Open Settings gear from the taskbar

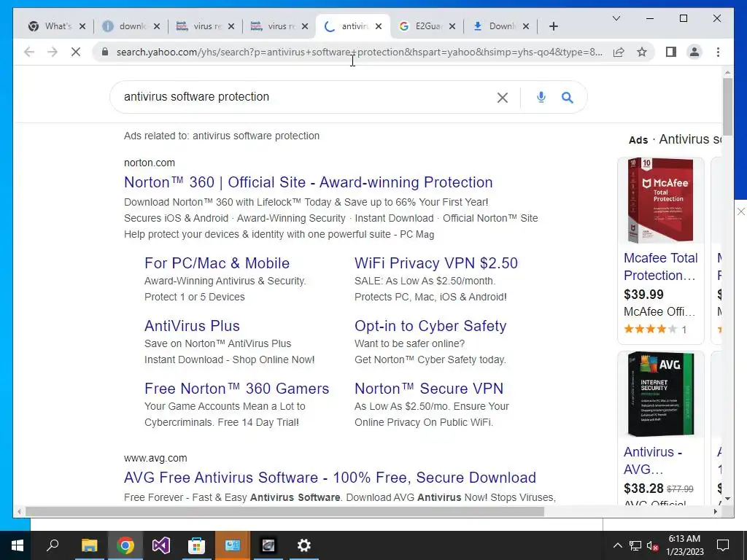(304, 545)
